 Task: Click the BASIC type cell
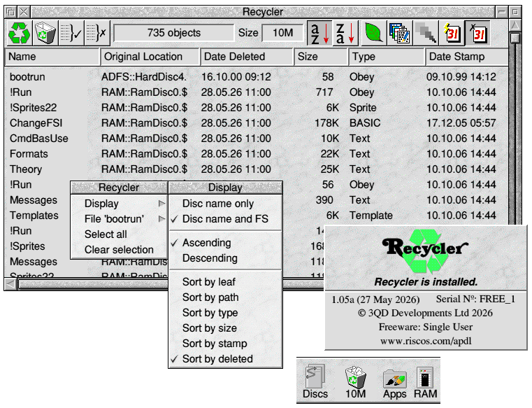(365, 123)
